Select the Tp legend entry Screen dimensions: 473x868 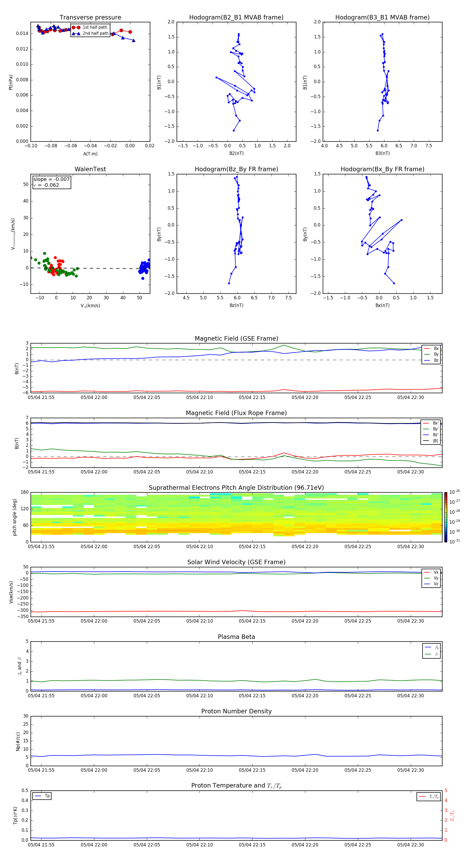click(x=42, y=796)
